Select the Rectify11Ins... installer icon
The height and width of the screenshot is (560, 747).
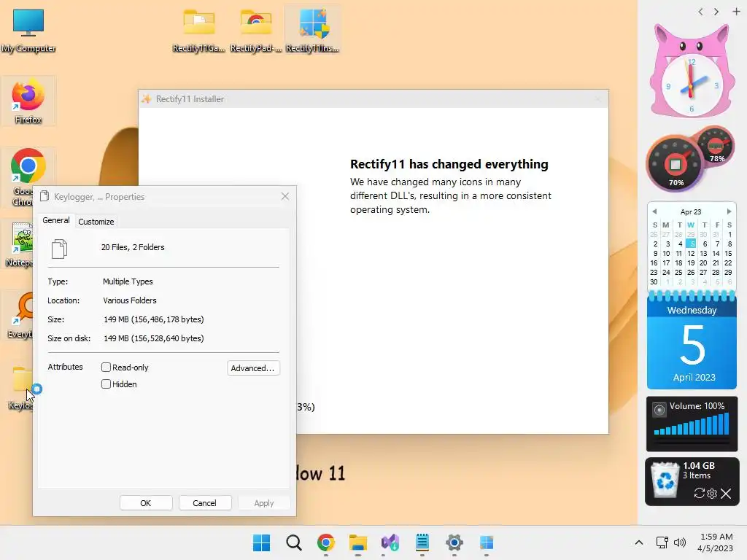[x=312, y=31]
